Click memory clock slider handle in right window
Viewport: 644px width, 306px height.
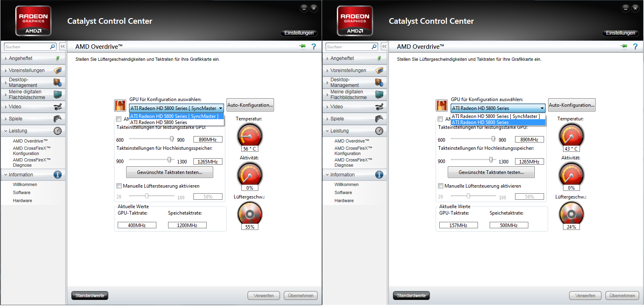click(x=491, y=160)
